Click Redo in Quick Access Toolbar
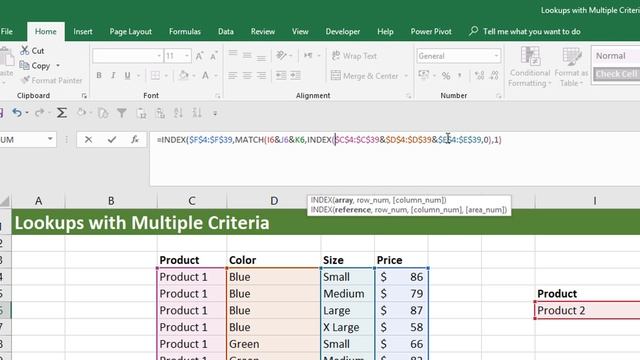Image resolution: width=640 pixels, height=360 pixels. pyautogui.click(x=39, y=113)
